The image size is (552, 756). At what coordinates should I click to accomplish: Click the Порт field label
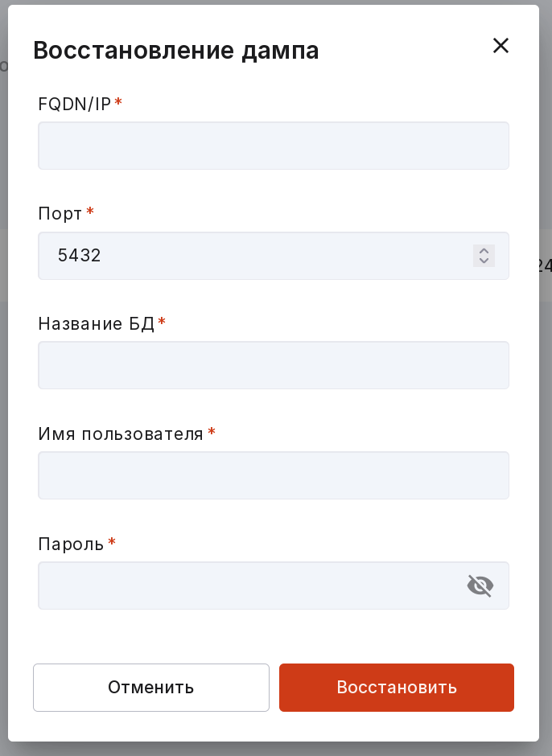(x=60, y=214)
